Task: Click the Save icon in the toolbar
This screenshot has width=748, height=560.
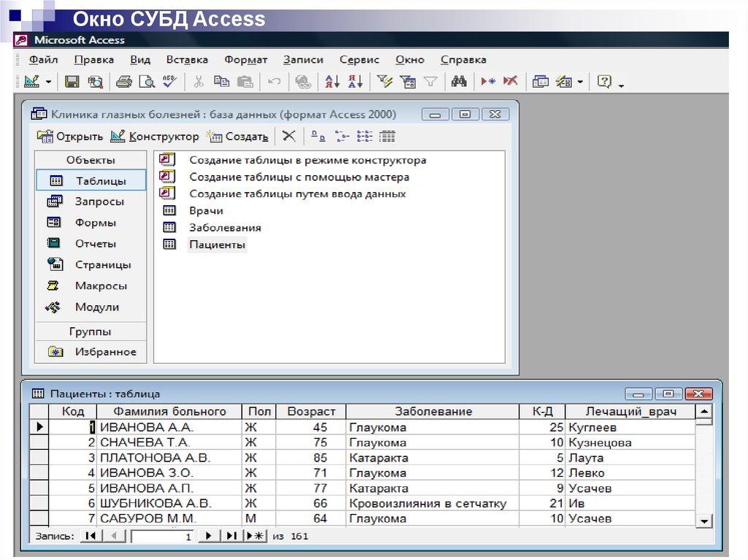Action: coord(72,82)
